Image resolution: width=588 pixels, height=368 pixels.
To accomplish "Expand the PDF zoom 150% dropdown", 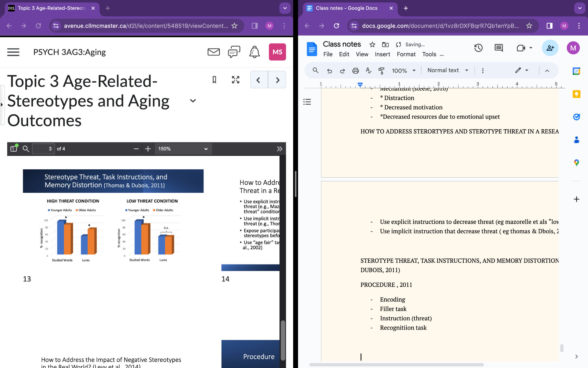I will click(183, 149).
